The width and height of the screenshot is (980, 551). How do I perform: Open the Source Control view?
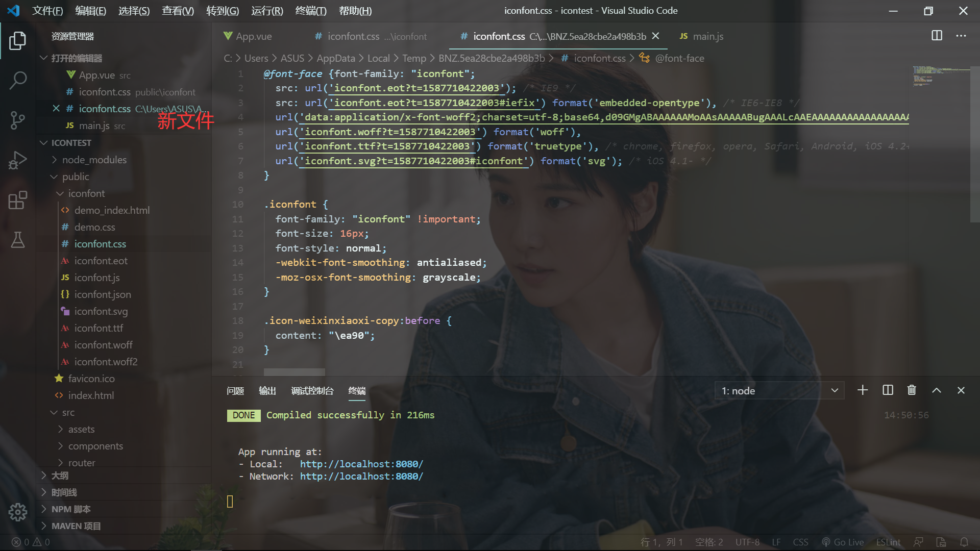[18, 120]
